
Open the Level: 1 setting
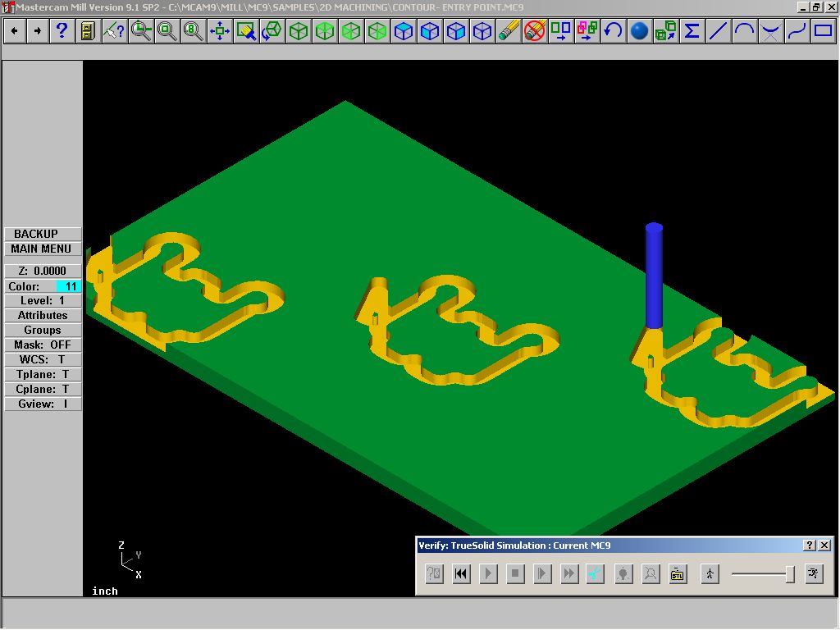tap(43, 300)
